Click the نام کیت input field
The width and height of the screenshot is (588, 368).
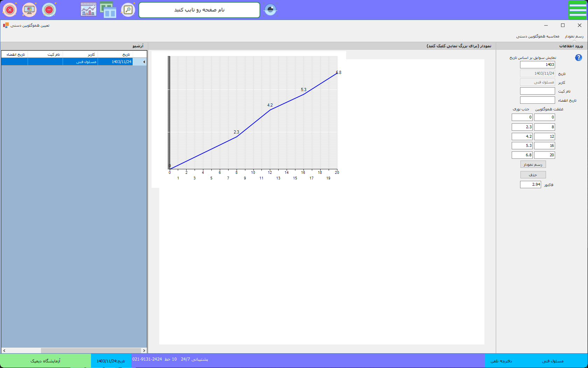click(x=537, y=91)
